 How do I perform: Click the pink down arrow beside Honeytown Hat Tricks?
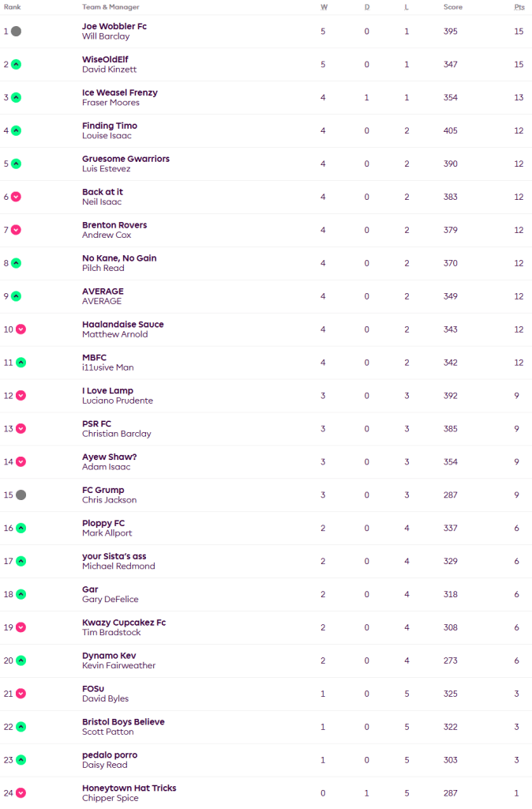pyautogui.click(x=21, y=793)
